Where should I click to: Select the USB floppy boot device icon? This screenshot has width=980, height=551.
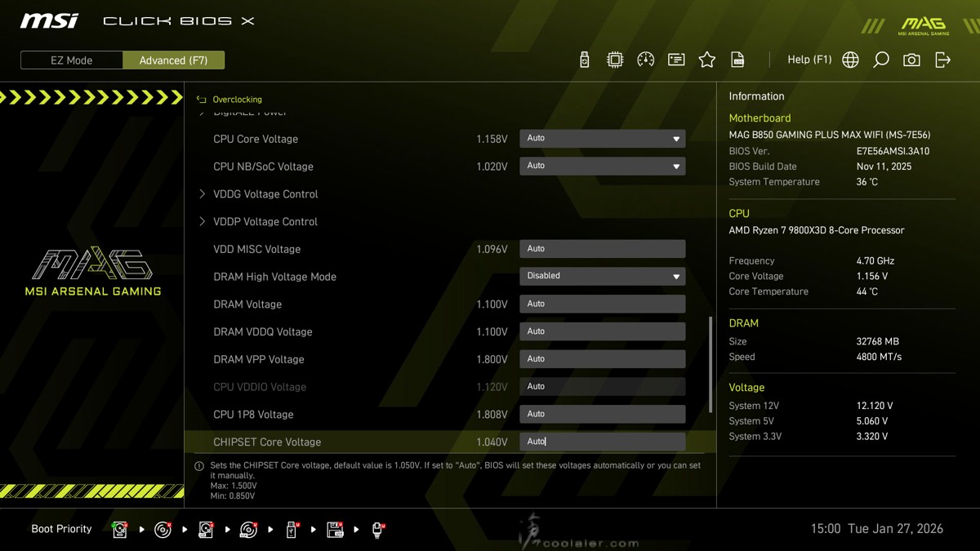click(x=335, y=530)
